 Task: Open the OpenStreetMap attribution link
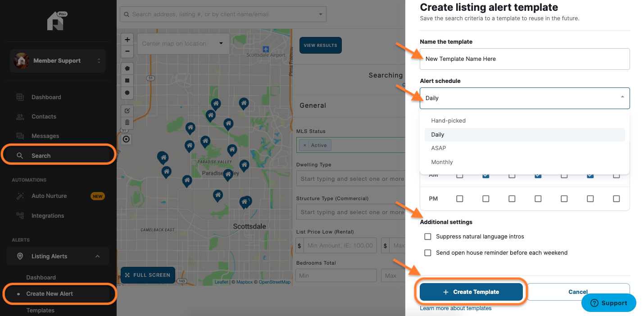tap(274, 282)
